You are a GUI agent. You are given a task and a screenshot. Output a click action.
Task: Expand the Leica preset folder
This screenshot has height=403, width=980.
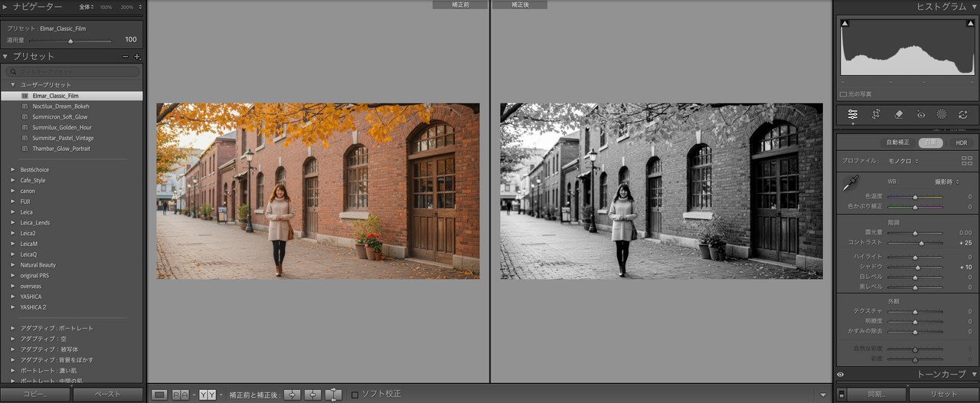[13, 212]
